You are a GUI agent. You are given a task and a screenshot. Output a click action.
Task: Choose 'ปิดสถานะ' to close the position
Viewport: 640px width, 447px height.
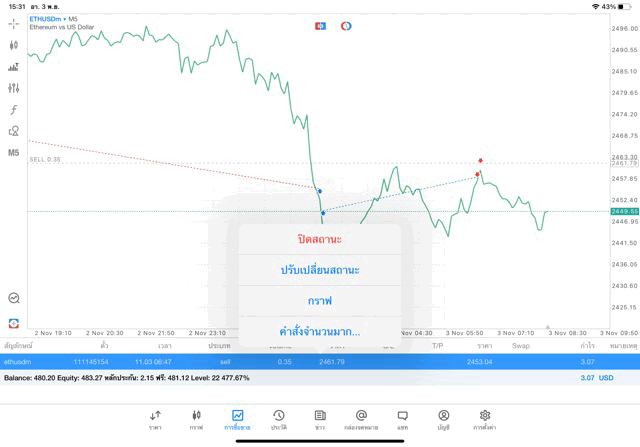pyautogui.click(x=320, y=239)
